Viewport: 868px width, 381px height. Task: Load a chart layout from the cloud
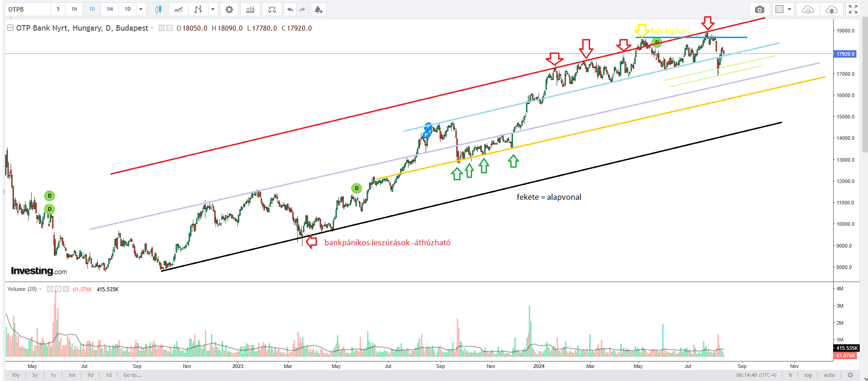point(808,9)
